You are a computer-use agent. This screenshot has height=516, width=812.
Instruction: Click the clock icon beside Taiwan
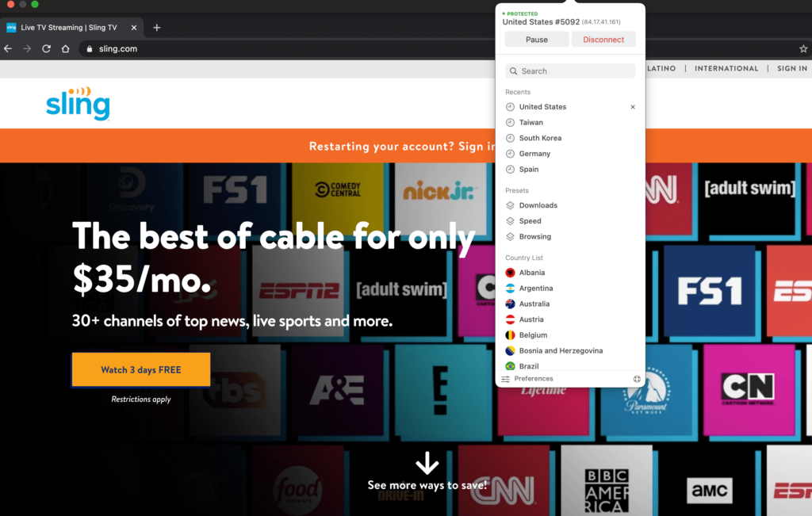510,123
